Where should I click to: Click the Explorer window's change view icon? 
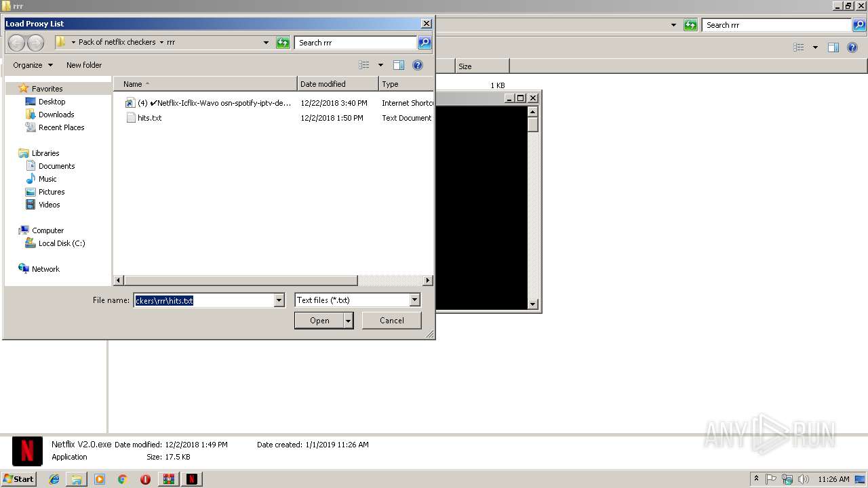coord(799,47)
